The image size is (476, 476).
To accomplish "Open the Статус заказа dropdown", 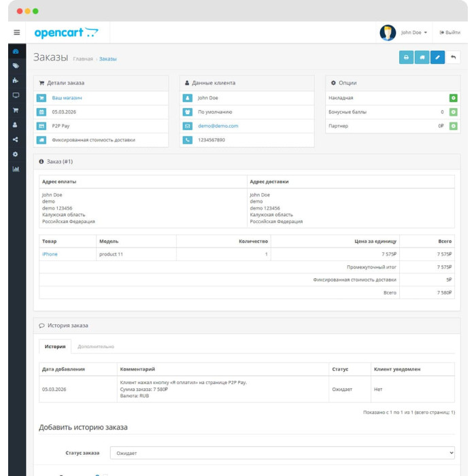I will pos(282,453).
